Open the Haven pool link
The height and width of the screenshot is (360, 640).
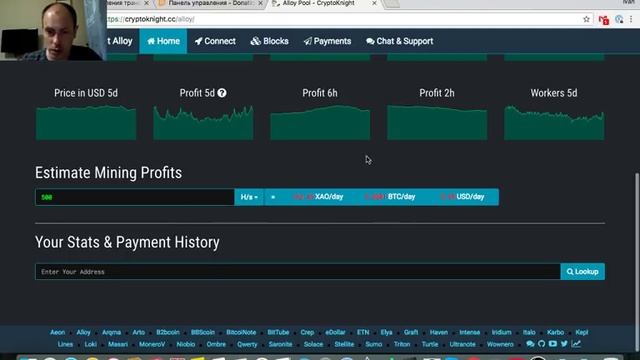(x=439, y=332)
